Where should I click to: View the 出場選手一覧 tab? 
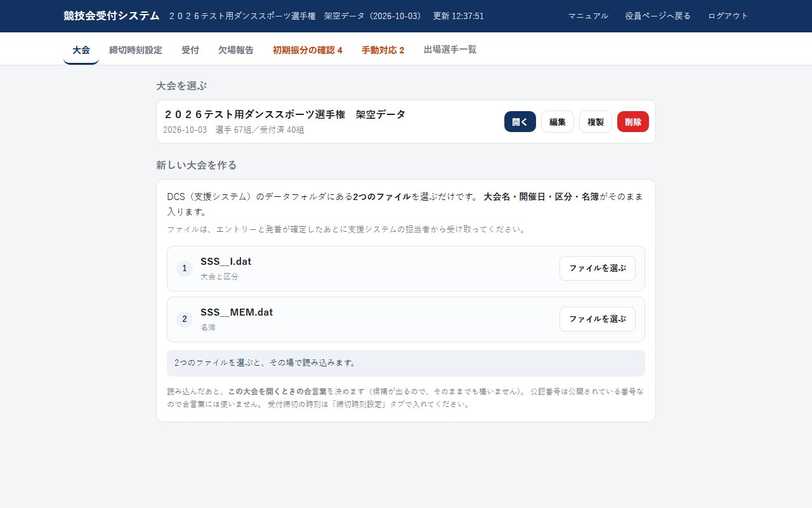pos(450,50)
